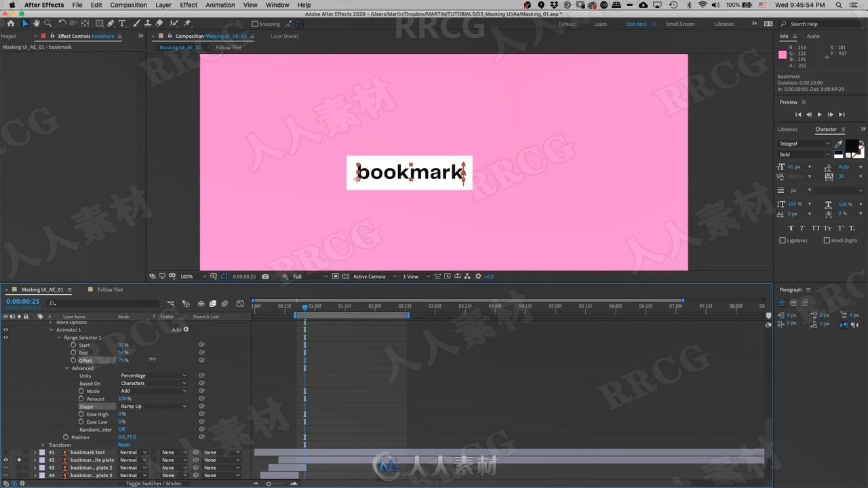This screenshot has width=868, height=488.
Task: Click the composition mini-flowchart icon in timeline
Action: (x=170, y=304)
